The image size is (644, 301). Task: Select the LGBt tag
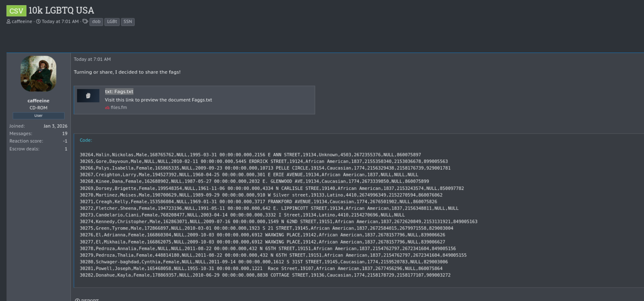pyautogui.click(x=112, y=22)
